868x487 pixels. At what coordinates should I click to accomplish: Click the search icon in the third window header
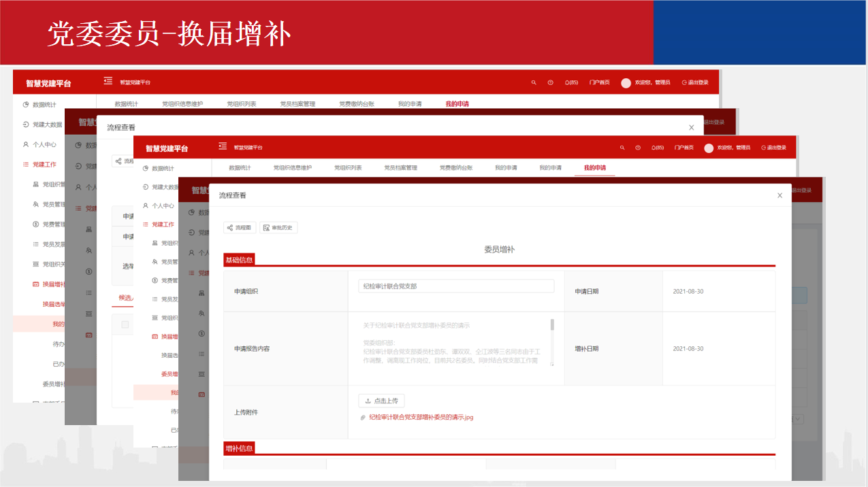(622, 148)
